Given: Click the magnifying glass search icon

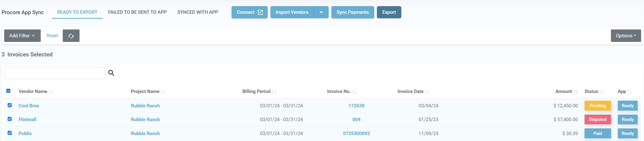Looking at the screenshot, I should pyautogui.click(x=111, y=73).
